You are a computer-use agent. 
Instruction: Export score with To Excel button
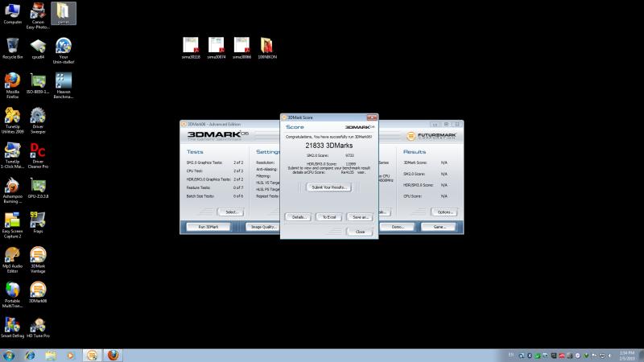click(x=329, y=217)
